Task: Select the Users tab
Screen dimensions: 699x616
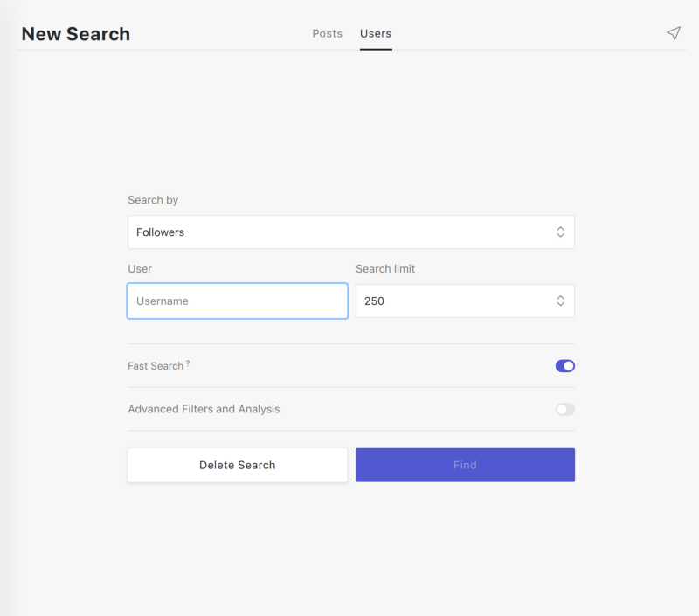Action: point(376,33)
